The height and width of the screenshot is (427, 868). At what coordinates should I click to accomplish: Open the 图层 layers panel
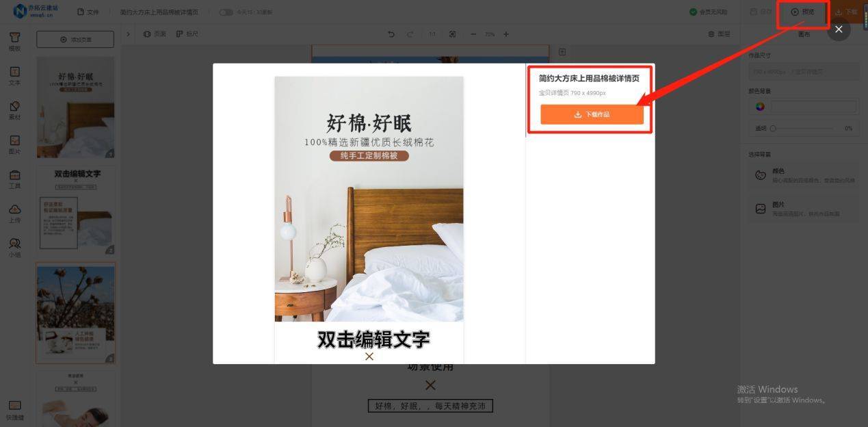click(x=719, y=34)
